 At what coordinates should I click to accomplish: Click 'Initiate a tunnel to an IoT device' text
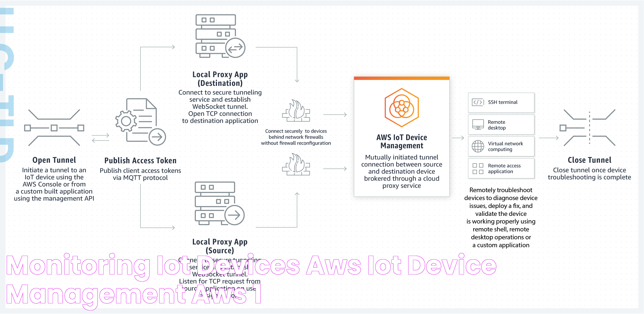54,184
